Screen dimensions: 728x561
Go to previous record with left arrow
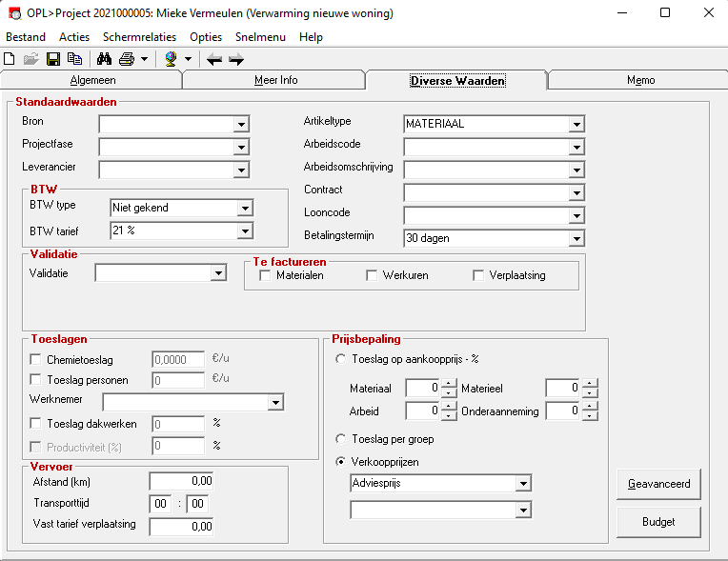(214, 59)
